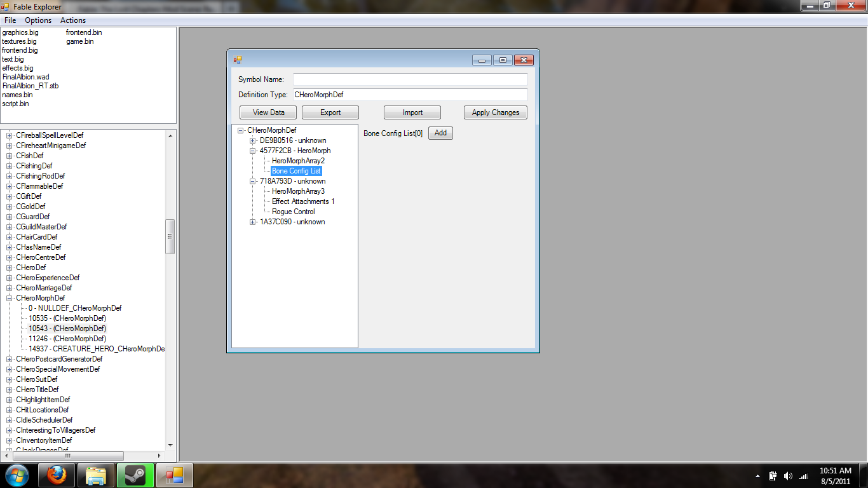868x488 pixels.
Task: Collapse CHeroMorphDef in the left tree
Action: [10, 298]
